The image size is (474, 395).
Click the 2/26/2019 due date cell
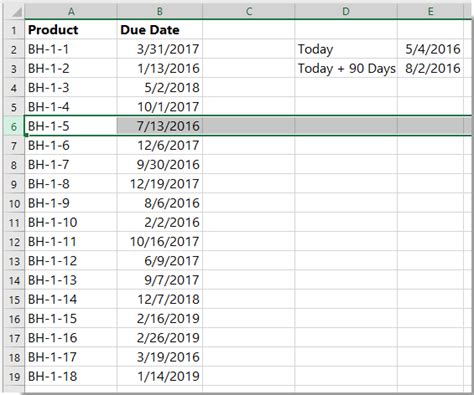pyautogui.click(x=160, y=338)
